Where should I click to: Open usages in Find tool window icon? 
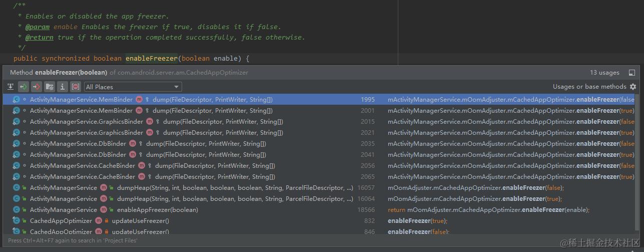pyautogui.click(x=632, y=73)
